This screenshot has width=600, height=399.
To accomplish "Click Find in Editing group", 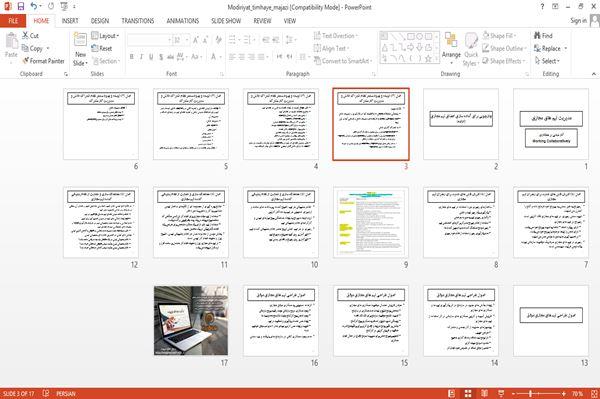I will click(x=543, y=36).
